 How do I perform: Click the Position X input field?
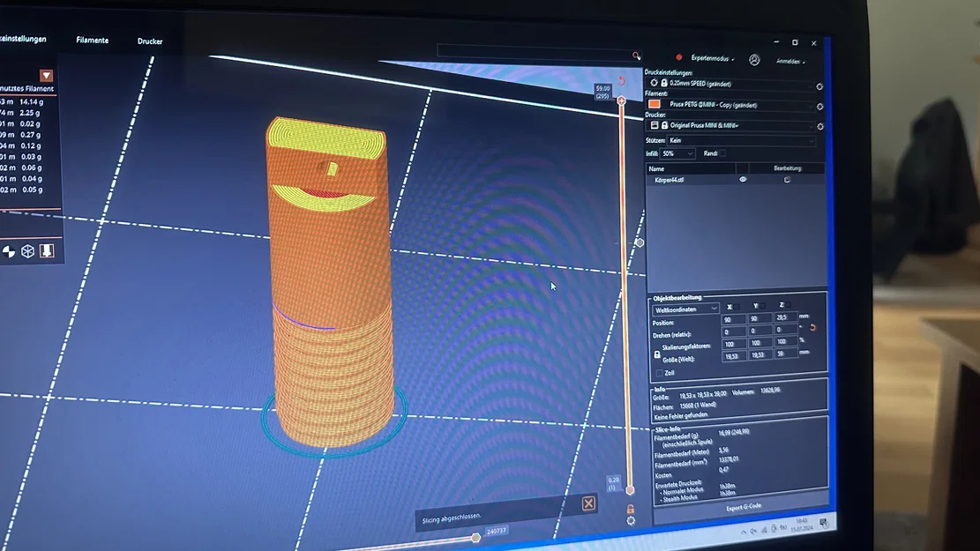click(x=733, y=320)
